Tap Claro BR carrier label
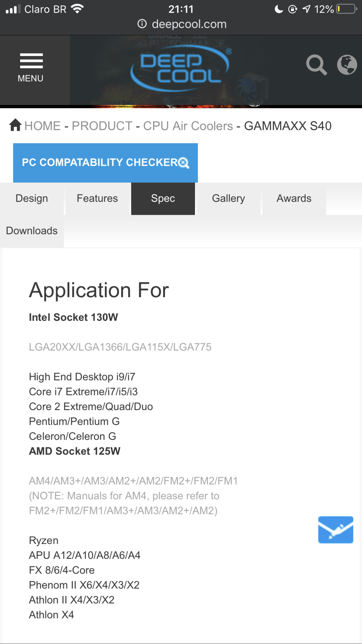 [x=46, y=9]
